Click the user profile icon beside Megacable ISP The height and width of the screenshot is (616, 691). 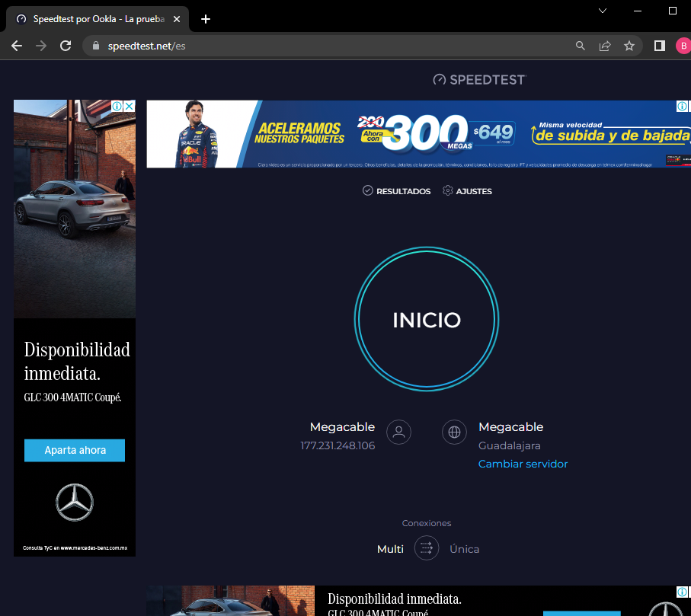tap(398, 432)
